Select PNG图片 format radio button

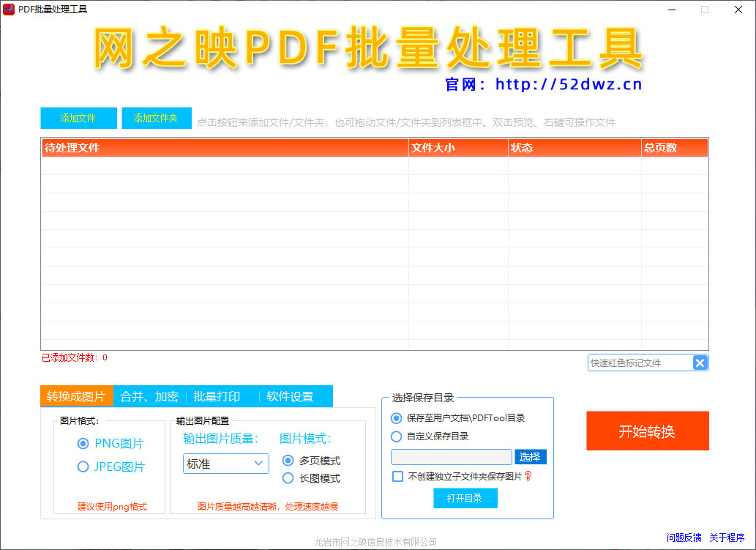[83, 443]
